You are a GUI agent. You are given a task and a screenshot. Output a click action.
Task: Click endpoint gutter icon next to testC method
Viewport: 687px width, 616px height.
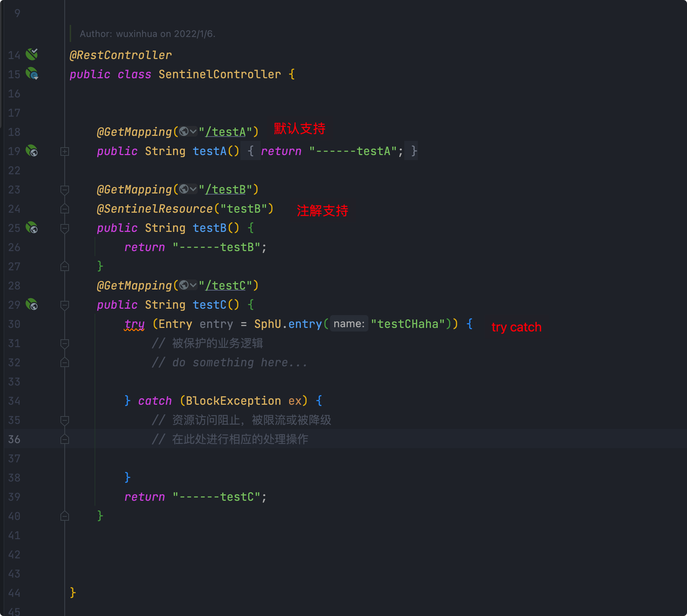coord(32,304)
